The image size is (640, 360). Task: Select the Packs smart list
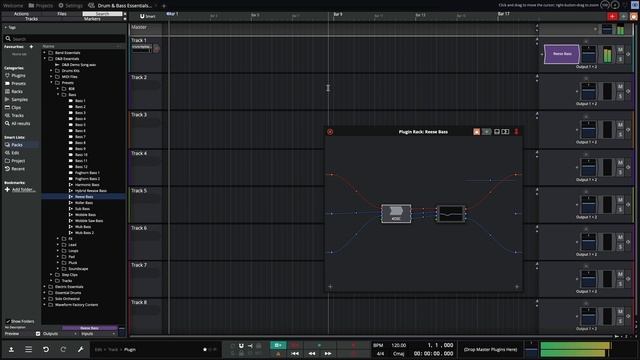13,145
